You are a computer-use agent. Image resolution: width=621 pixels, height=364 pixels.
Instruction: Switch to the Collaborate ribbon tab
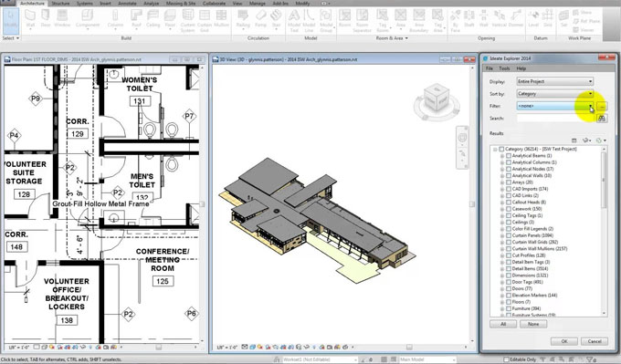[x=215, y=3]
